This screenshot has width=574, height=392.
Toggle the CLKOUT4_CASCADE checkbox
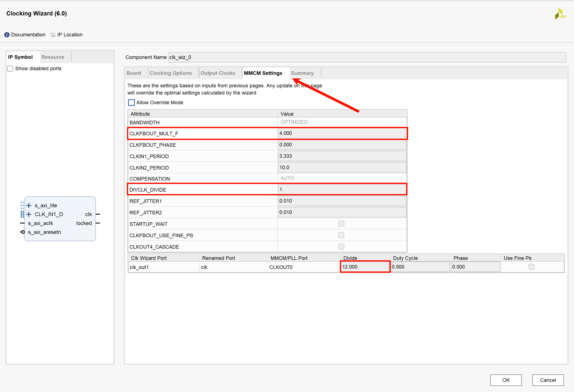tap(341, 246)
